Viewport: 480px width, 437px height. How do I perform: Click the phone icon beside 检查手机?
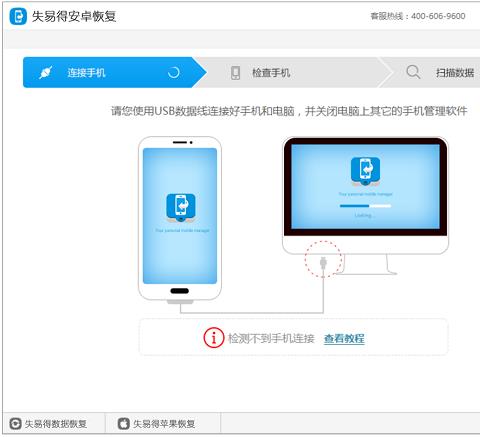coord(235,73)
